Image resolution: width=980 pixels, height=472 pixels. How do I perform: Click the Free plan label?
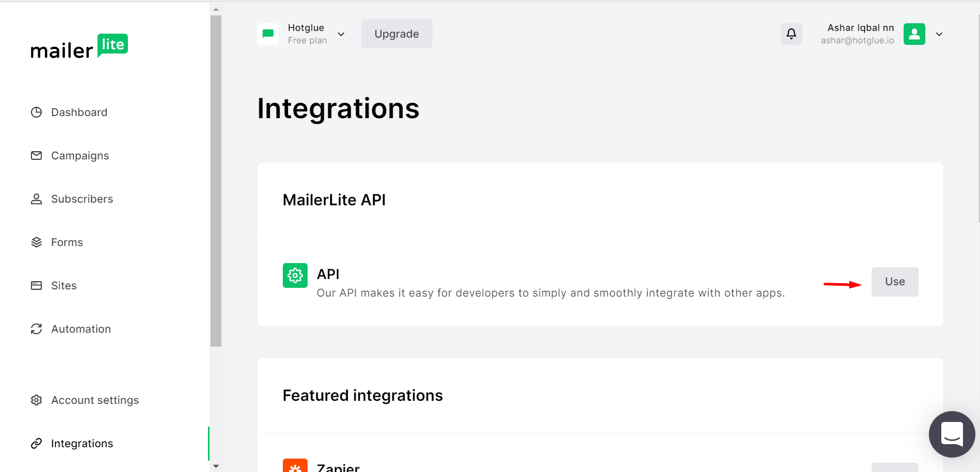[308, 40]
